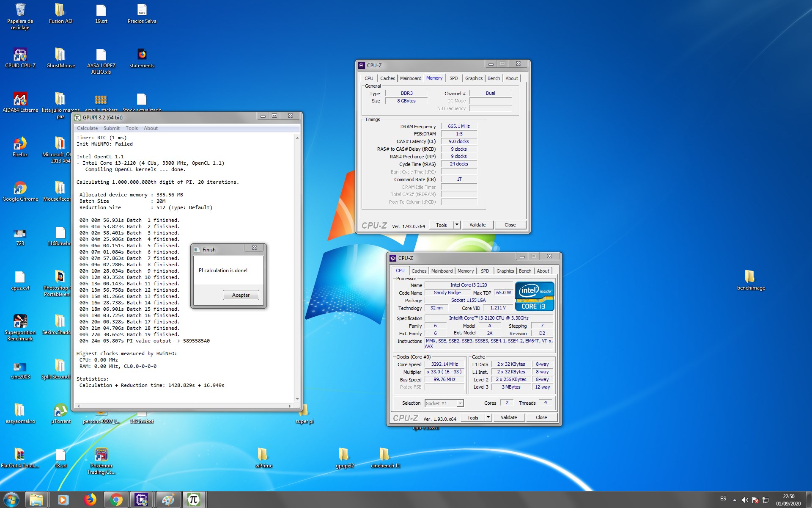
Task: Open Windows Explorer from the taskbar
Action: (36, 500)
